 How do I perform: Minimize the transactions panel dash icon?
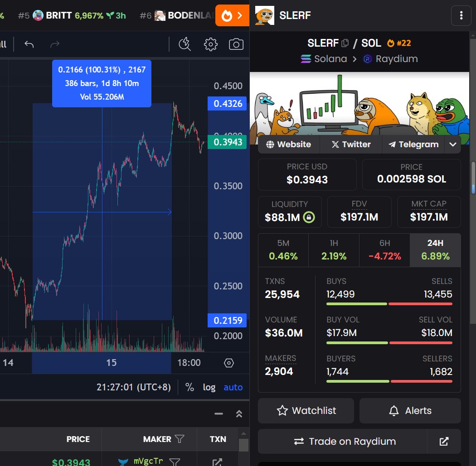pos(219,413)
